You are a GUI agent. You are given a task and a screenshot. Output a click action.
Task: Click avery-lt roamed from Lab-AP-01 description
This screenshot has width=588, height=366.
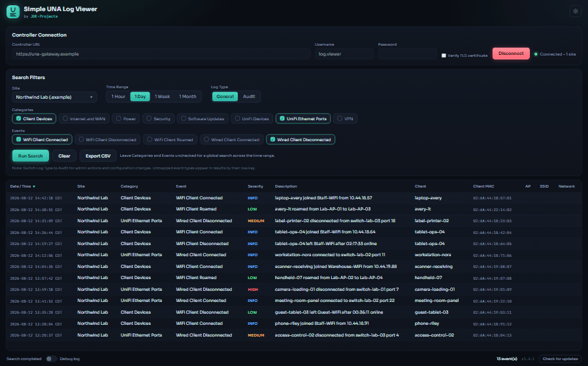point(323,209)
